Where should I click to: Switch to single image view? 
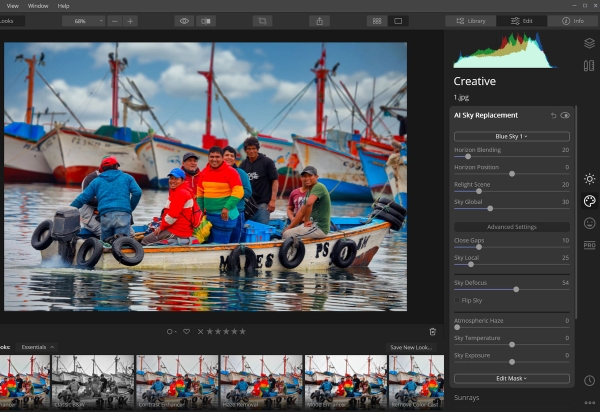398,21
